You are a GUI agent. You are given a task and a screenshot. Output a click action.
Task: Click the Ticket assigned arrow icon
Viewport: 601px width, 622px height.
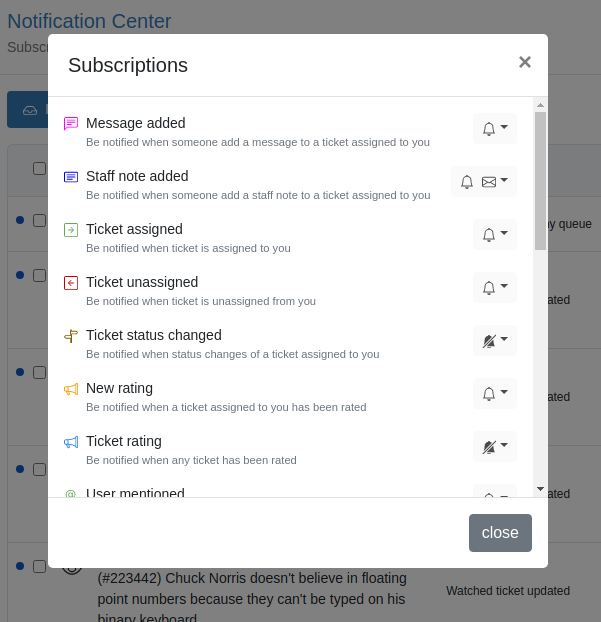pyautogui.click(x=71, y=230)
